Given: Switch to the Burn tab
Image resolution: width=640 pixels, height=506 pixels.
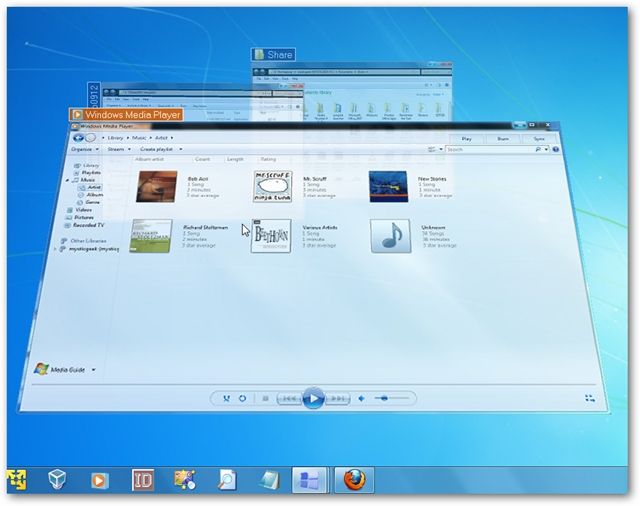Looking at the screenshot, I should tap(503, 139).
